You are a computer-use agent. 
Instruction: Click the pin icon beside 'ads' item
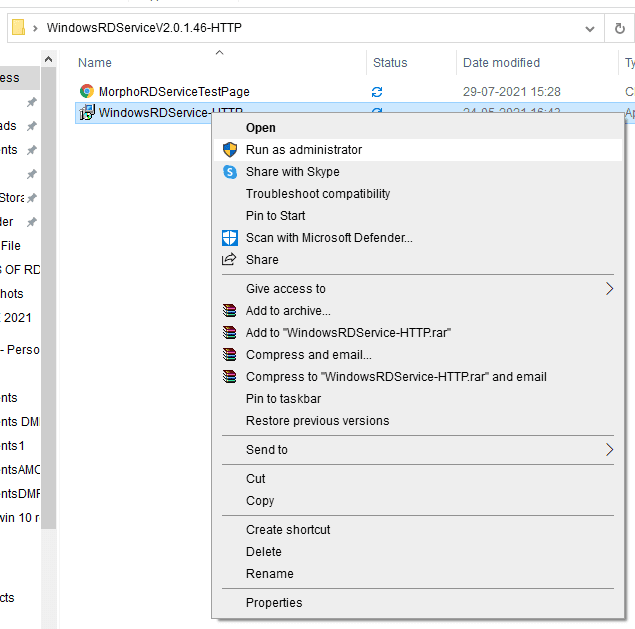(32, 126)
